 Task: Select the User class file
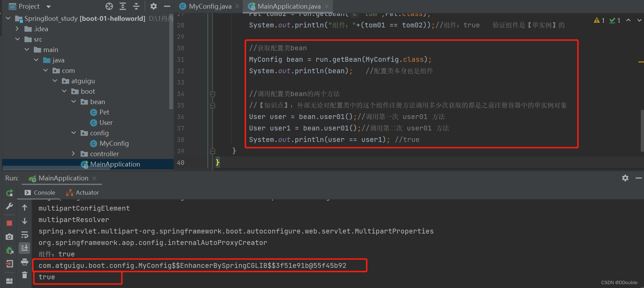(x=106, y=122)
